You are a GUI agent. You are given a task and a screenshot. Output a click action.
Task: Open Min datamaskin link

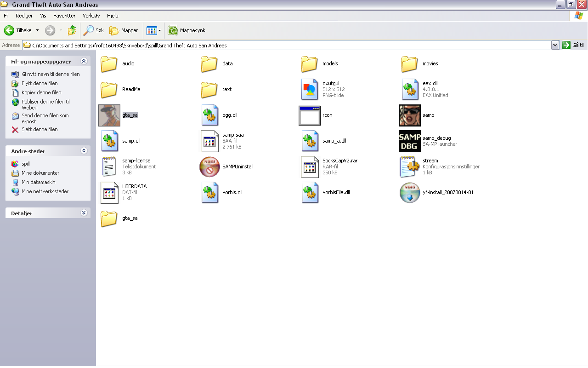[38, 182]
